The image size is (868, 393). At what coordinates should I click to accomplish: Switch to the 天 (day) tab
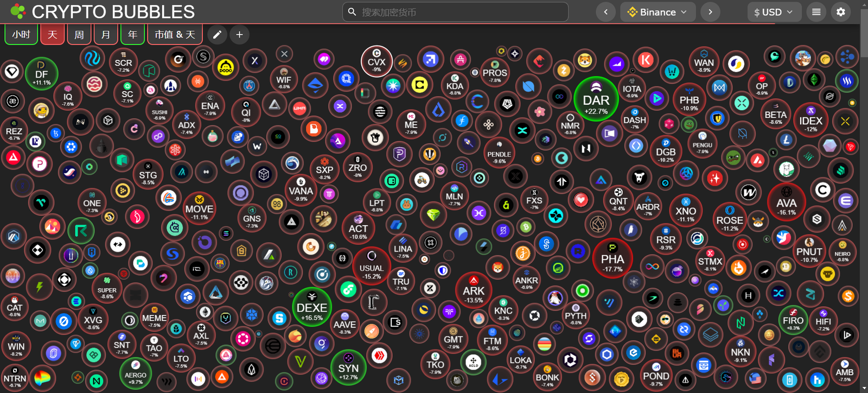click(x=52, y=34)
